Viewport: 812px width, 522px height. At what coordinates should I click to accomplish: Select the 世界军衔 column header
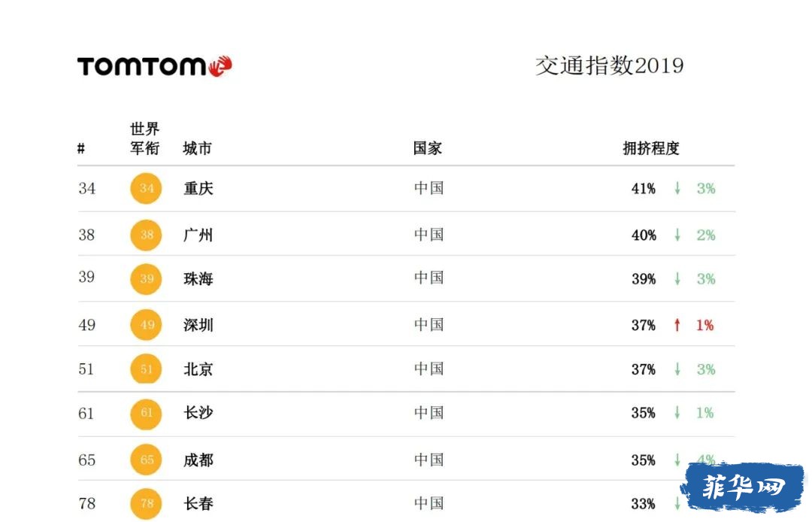(145, 139)
